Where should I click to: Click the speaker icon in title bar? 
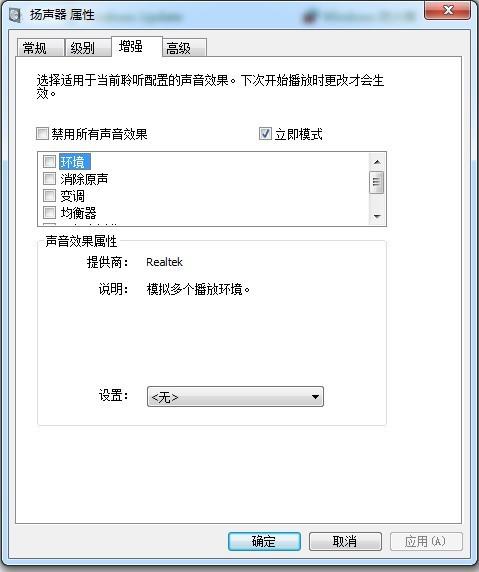(15, 15)
